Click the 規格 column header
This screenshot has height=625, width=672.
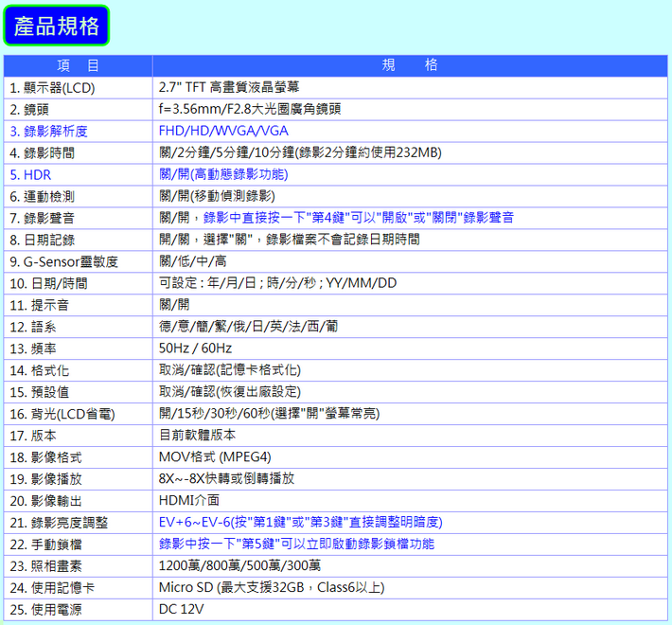click(x=410, y=65)
